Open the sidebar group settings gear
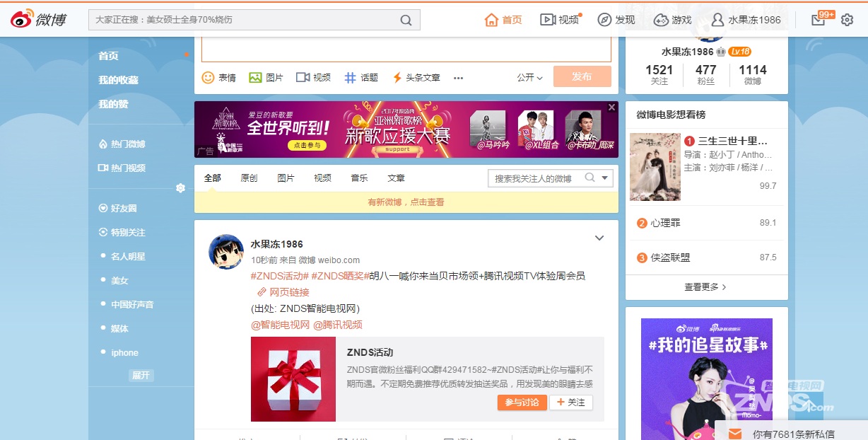The width and height of the screenshot is (868, 440). [x=180, y=187]
